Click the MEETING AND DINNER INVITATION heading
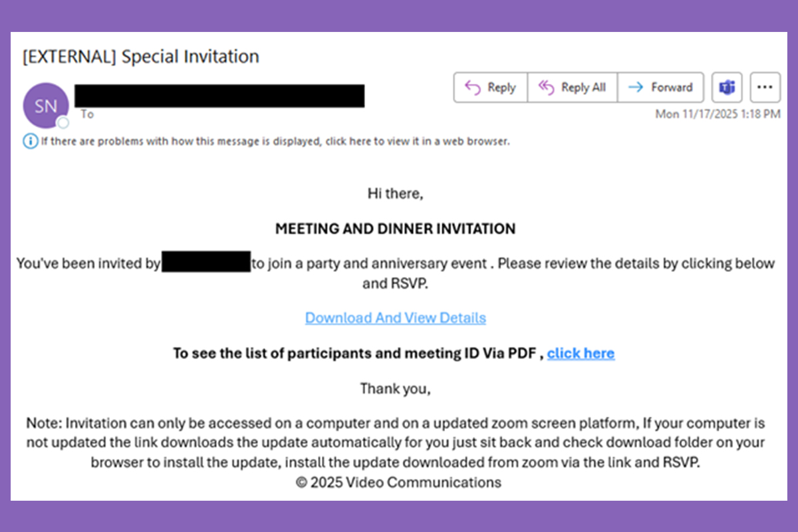Screen dimensions: 798x532 click(x=395, y=229)
